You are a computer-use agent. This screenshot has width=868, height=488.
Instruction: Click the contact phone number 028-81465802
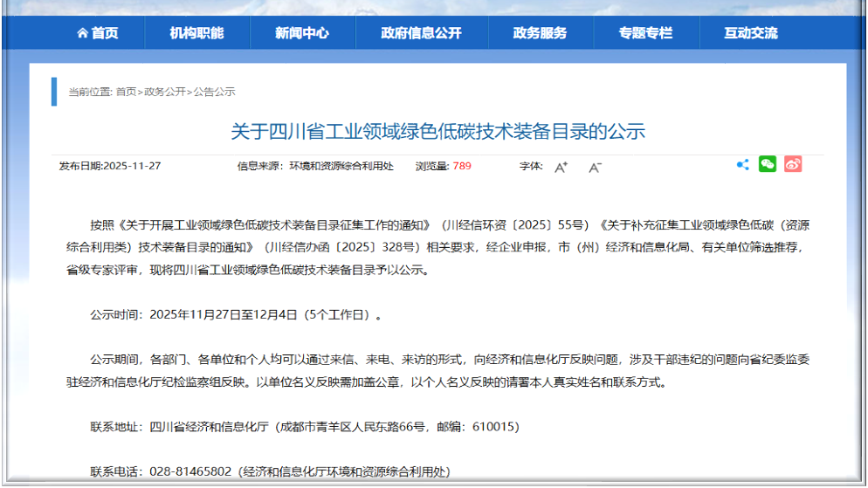click(190, 471)
